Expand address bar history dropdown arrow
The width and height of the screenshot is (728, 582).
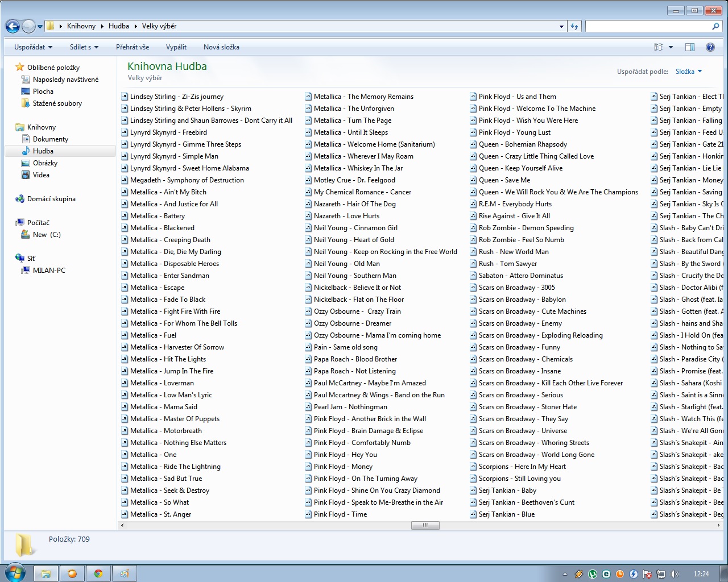[x=561, y=26]
